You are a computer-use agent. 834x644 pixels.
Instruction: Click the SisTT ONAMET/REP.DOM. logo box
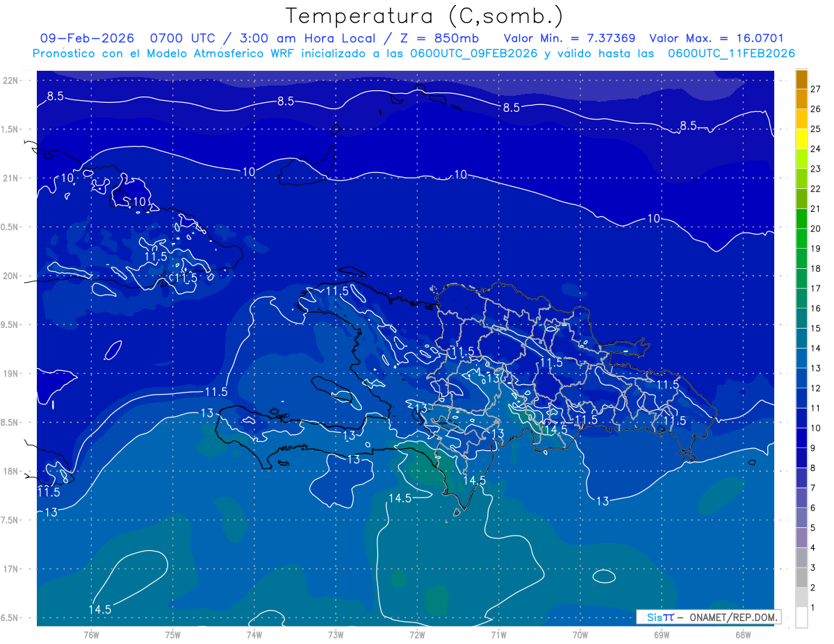pos(708,617)
